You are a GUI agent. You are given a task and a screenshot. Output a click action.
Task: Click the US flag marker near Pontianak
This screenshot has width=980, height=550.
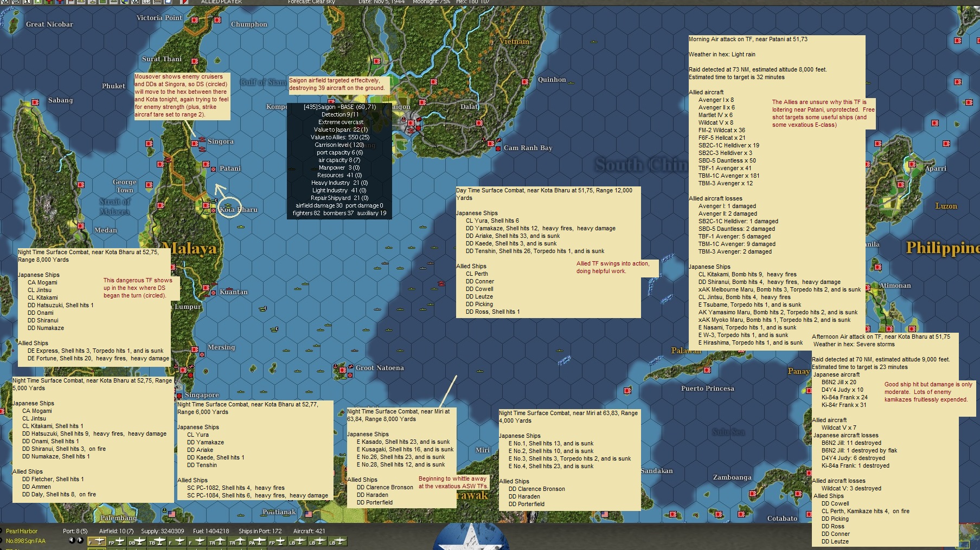click(308, 514)
